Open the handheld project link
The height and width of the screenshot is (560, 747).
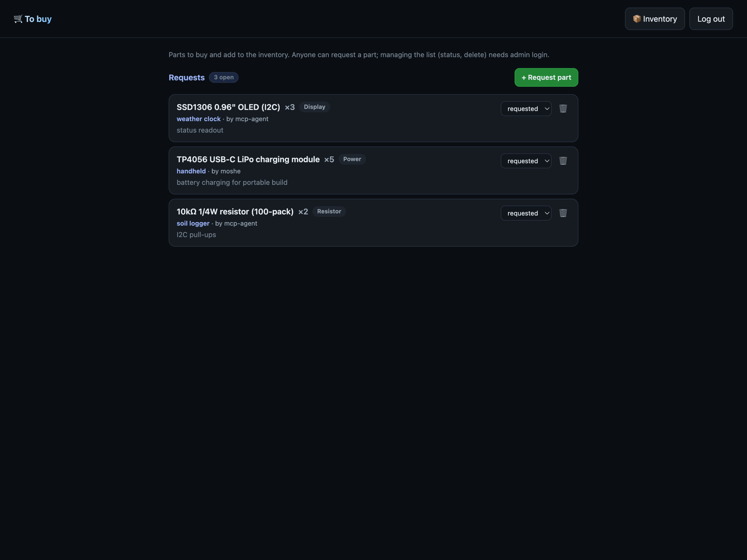[191, 171]
